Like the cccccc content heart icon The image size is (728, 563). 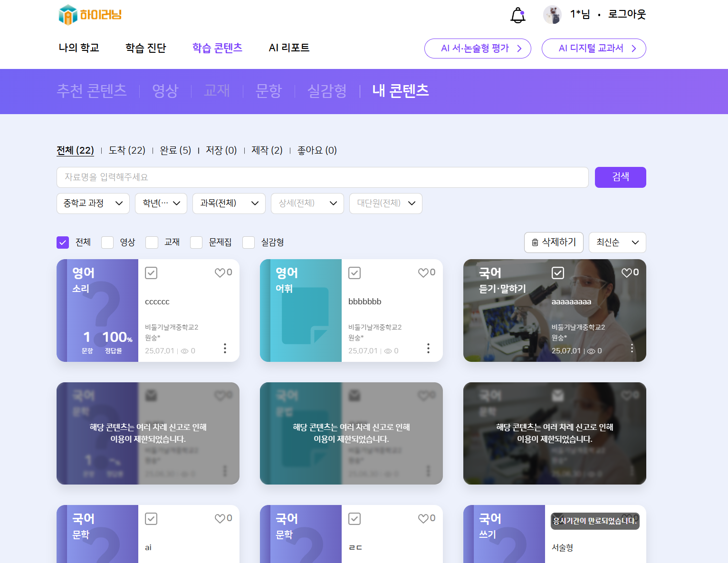point(220,273)
